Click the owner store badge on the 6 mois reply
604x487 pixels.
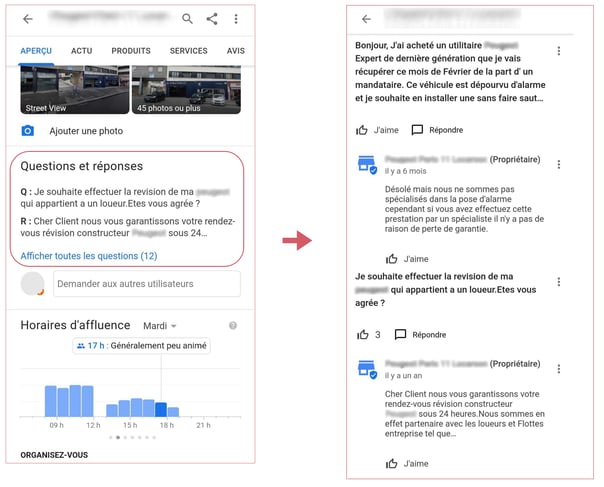point(367,165)
